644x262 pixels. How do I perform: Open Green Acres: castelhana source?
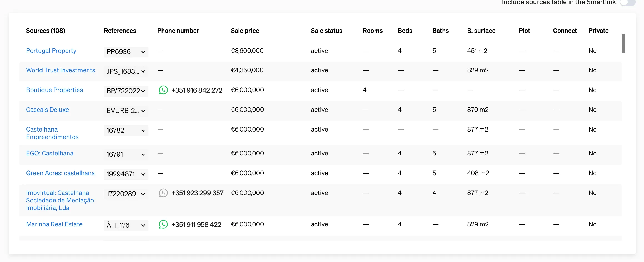pyautogui.click(x=60, y=173)
